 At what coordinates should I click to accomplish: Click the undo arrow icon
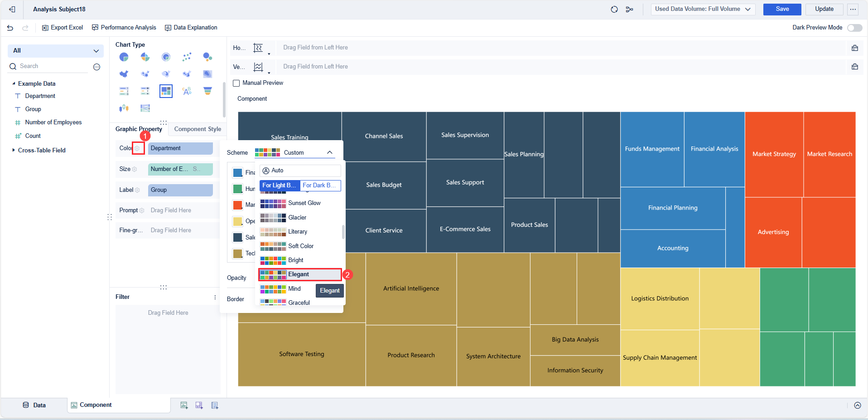coord(10,28)
